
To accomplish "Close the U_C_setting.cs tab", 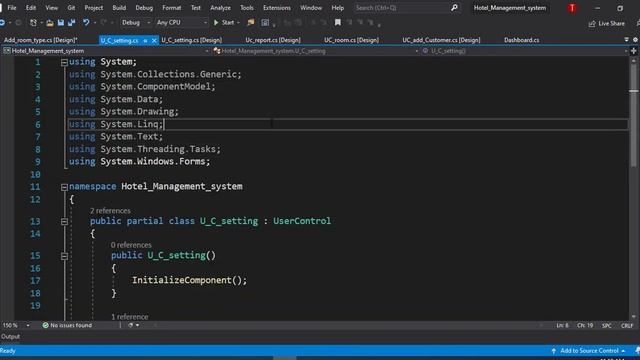I will pyautogui.click(x=154, y=40).
